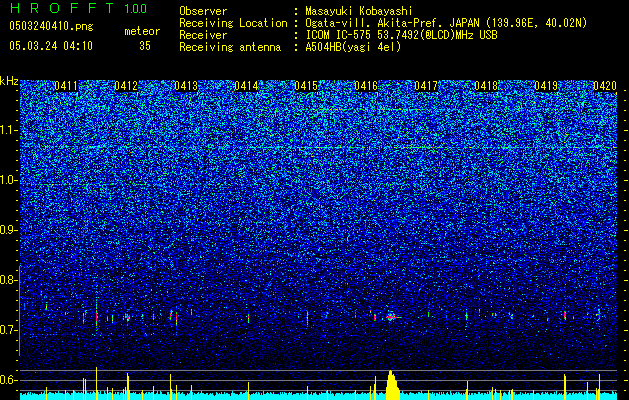This screenshot has height=400, width=629.
Task: Click the kHz axis unit label
Action: pyautogui.click(x=9, y=81)
